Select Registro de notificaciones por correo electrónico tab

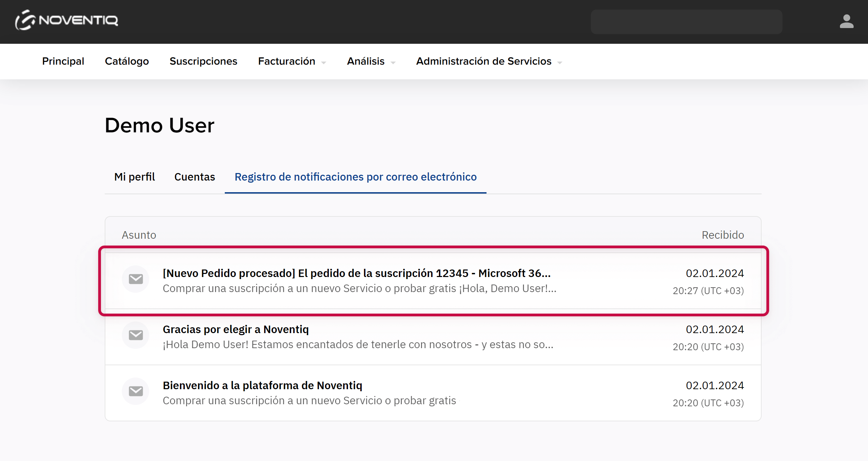click(355, 177)
